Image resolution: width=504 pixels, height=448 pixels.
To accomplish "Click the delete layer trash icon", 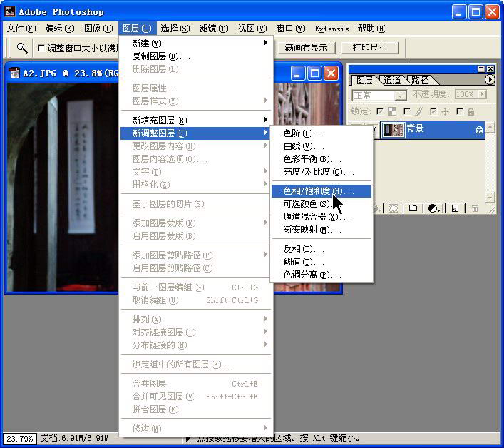I will pos(475,208).
